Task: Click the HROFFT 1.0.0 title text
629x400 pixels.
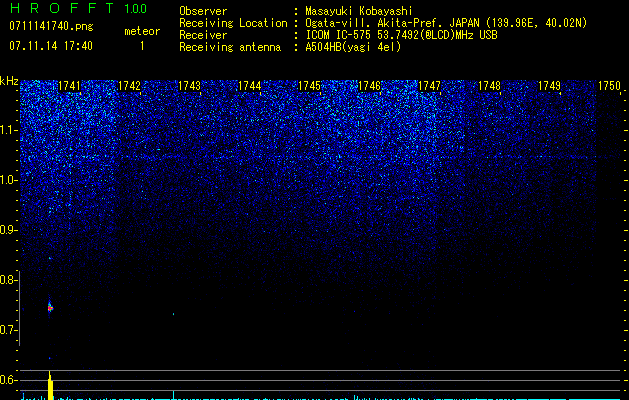Action: tap(79, 8)
